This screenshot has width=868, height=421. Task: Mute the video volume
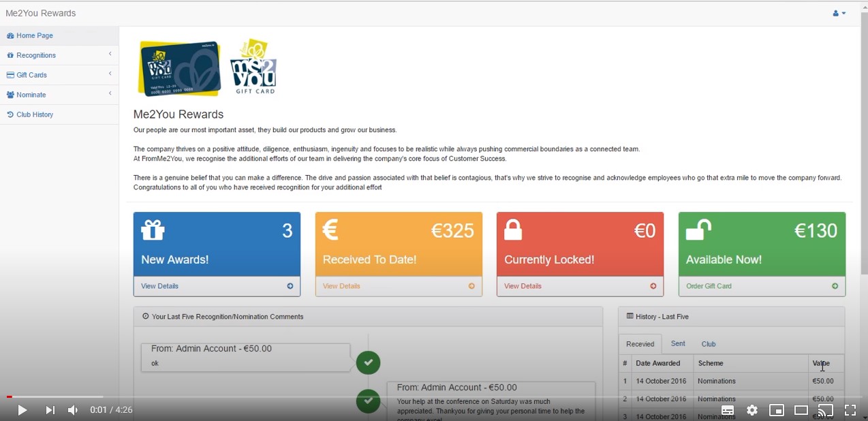pos(73,410)
